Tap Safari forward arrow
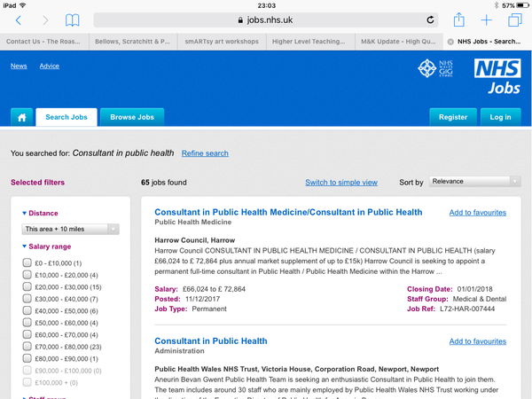This screenshot has width=532, height=399. (45, 20)
